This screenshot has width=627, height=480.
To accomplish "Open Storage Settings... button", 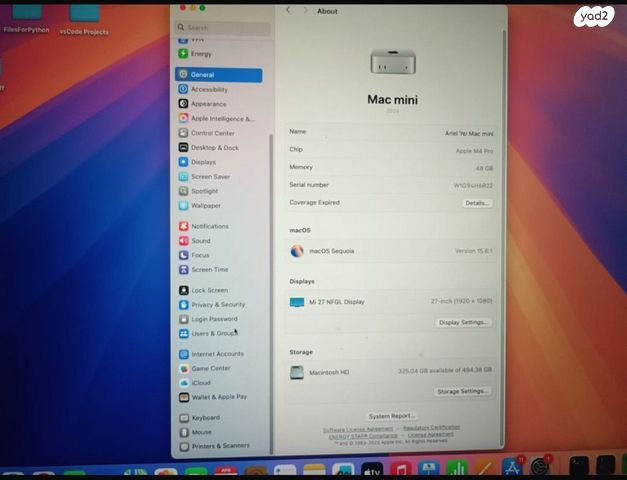I will coord(462,391).
